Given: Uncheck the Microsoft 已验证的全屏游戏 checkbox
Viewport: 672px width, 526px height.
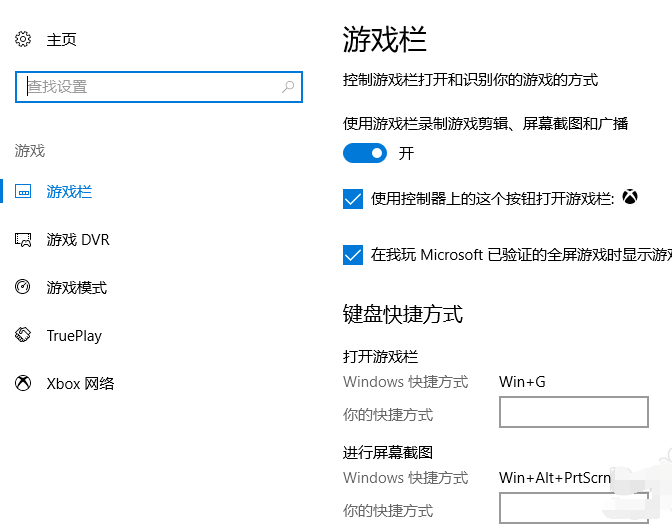Looking at the screenshot, I should [x=353, y=255].
